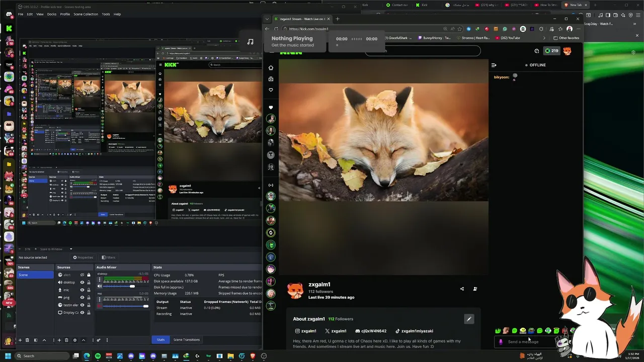Mute the disktop audio channel
Screen dimensions: 644x362
pyautogui.click(x=100, y=286)
